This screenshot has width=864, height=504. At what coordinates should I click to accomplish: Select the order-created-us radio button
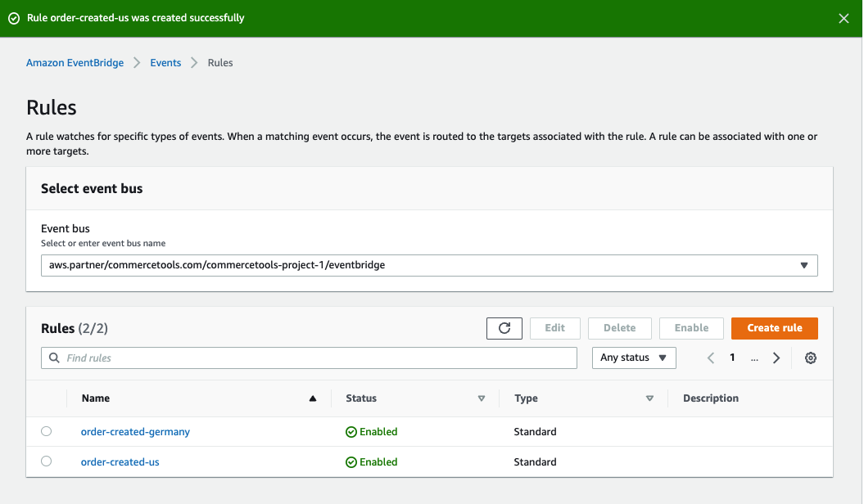coord(46,461)
